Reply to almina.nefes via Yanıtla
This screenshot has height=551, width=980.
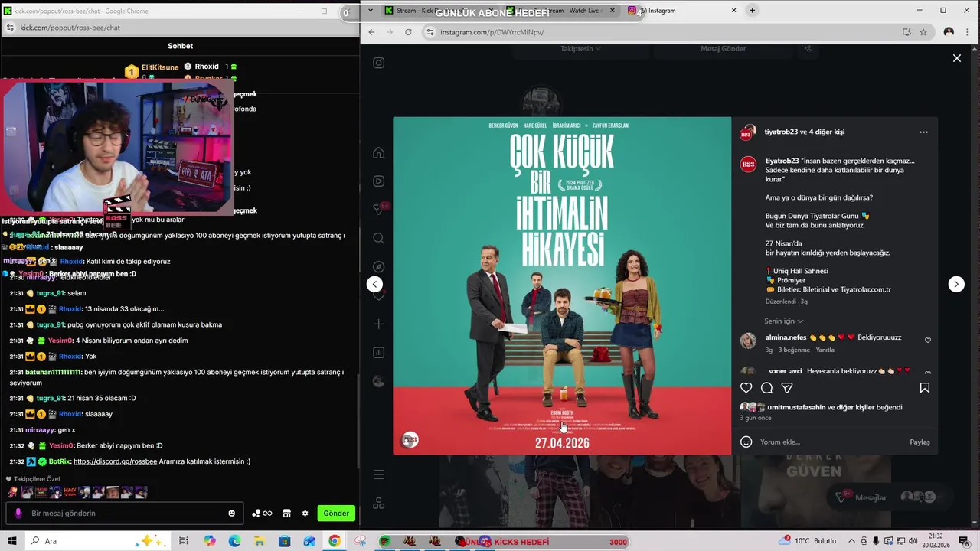pos(825,350)
